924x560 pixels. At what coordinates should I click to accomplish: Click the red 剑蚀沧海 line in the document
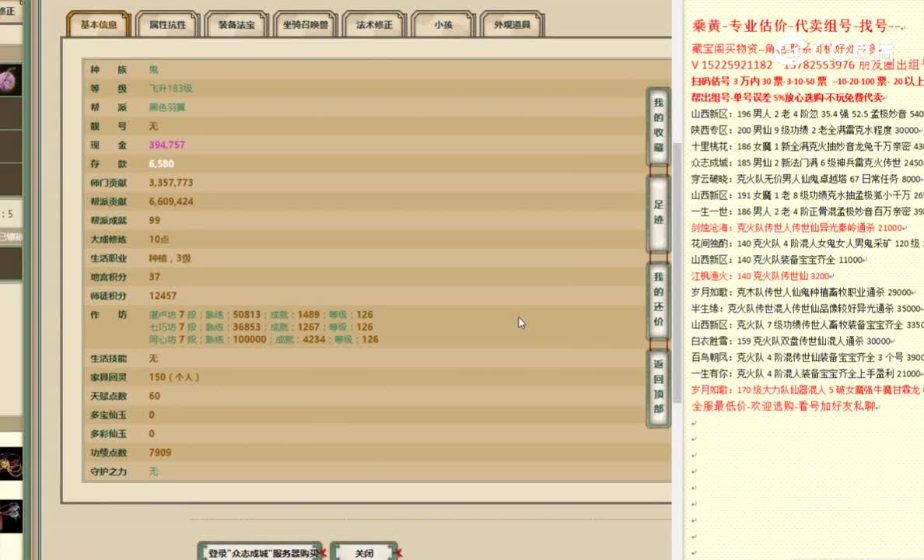coord(799,228)
